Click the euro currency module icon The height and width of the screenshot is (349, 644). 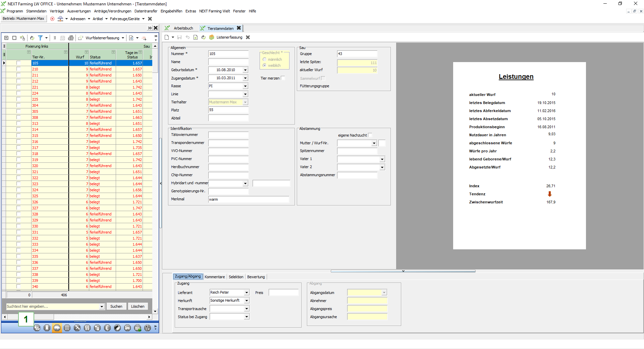[107, 328]
